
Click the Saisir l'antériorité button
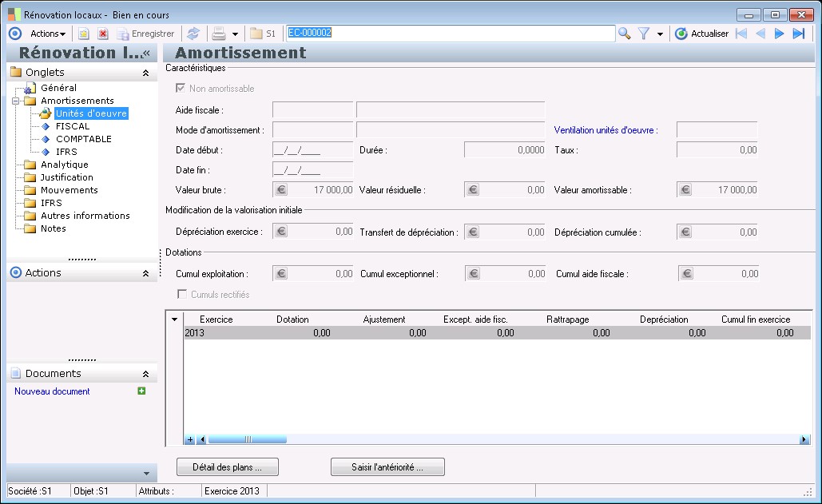387,467
